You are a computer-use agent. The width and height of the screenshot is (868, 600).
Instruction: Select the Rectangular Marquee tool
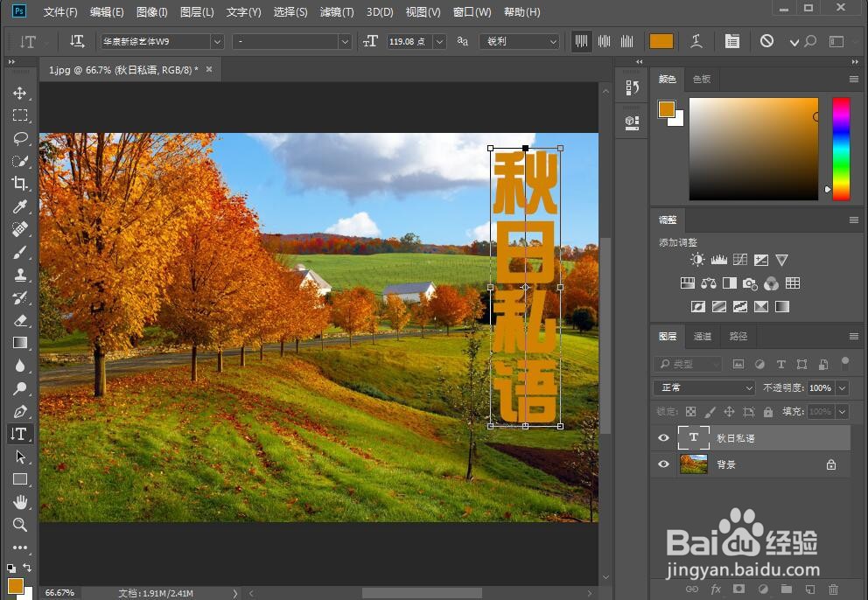point(20,115)
